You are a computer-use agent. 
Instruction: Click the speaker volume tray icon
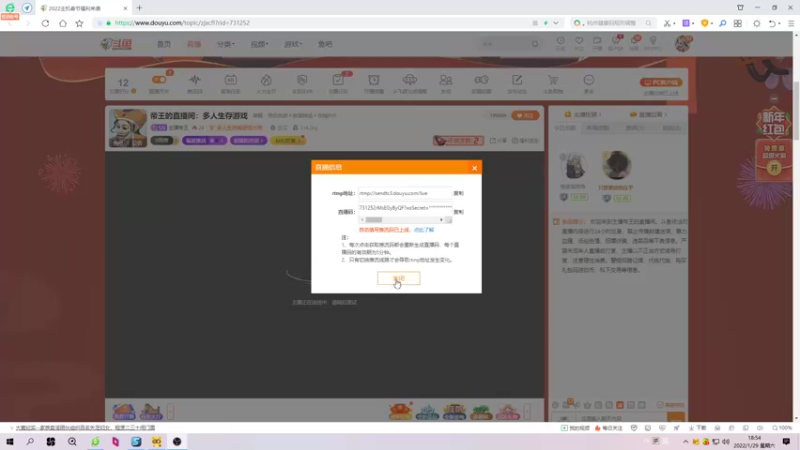click(726, 442)
